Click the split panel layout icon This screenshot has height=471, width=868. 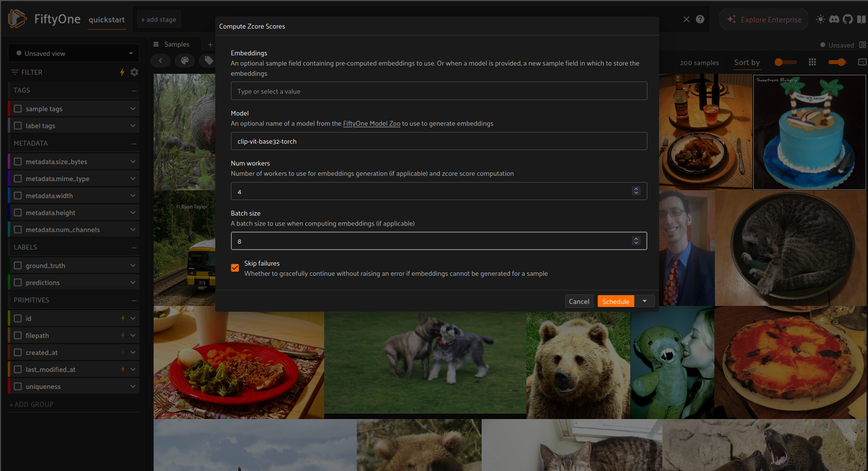(x=863, y=45)
